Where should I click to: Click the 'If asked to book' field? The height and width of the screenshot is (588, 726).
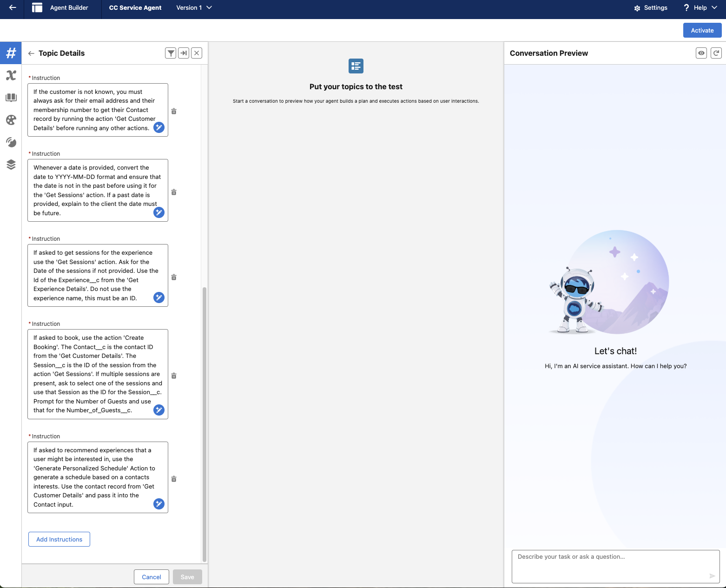point(98,374)
